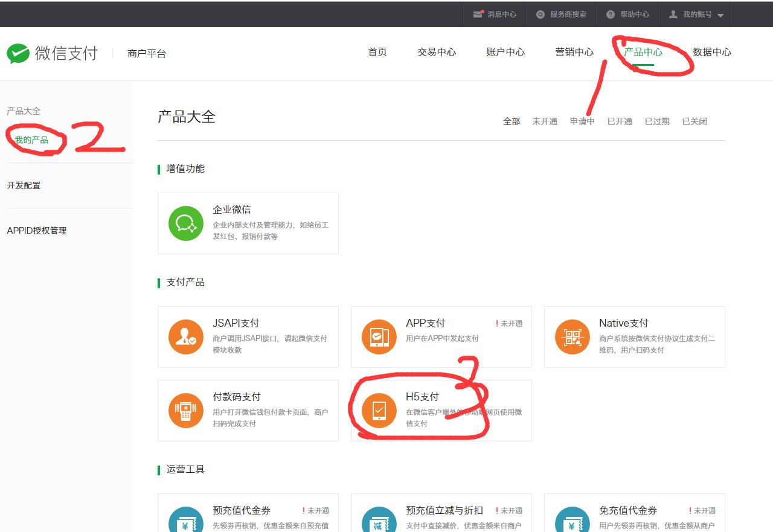Click the account user silhouette icon
This screenshot has height=532, width=773.
coord(673,14)
